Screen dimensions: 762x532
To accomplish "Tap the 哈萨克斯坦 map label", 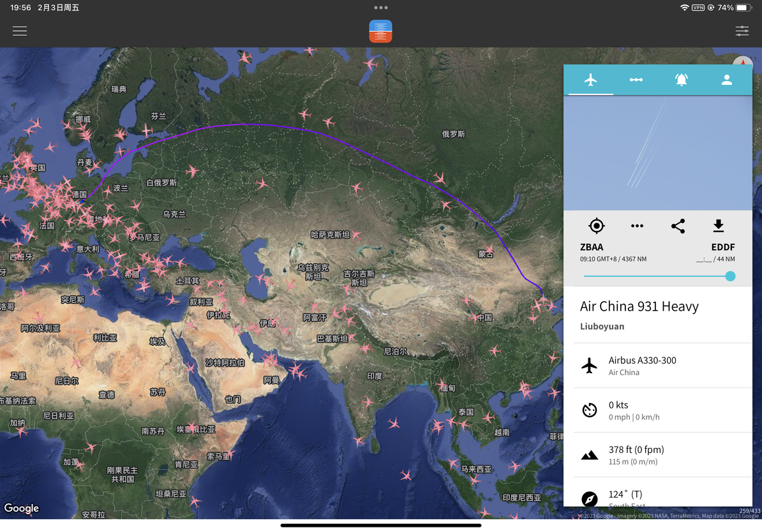I will 330,235.
